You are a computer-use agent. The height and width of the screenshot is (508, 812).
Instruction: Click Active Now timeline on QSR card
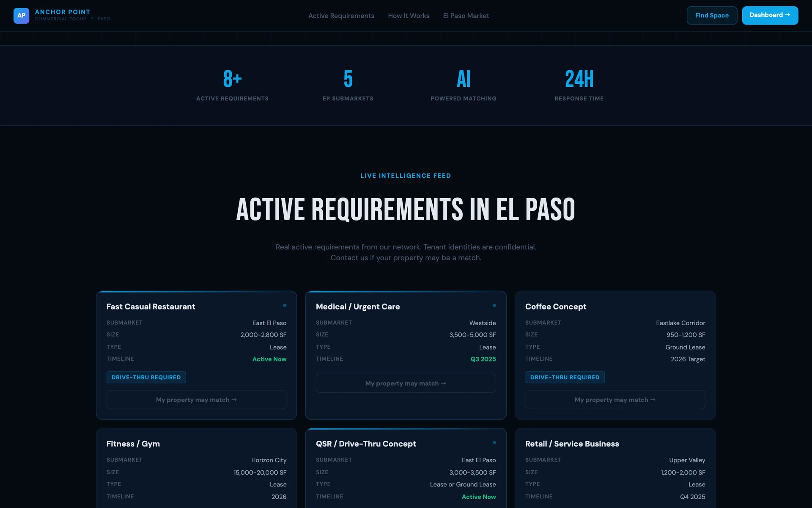[x=478, y=497]
